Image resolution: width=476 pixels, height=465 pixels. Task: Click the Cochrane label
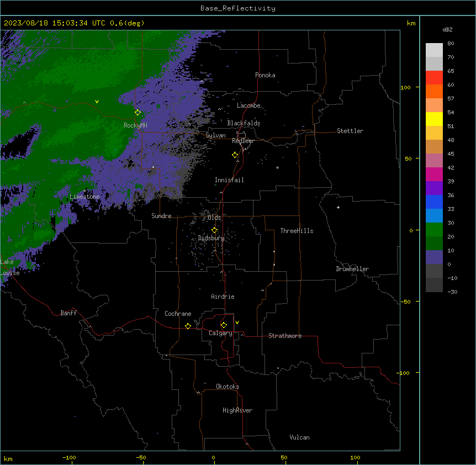[178, 314]
